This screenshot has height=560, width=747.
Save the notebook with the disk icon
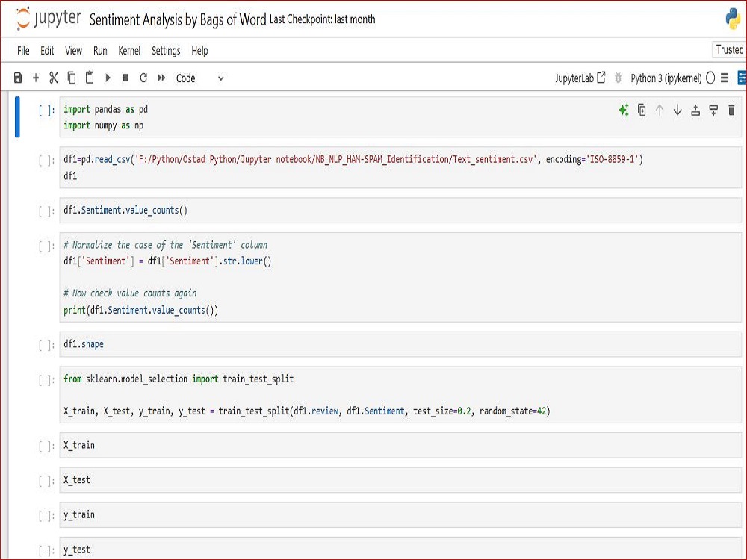[18, 78]
